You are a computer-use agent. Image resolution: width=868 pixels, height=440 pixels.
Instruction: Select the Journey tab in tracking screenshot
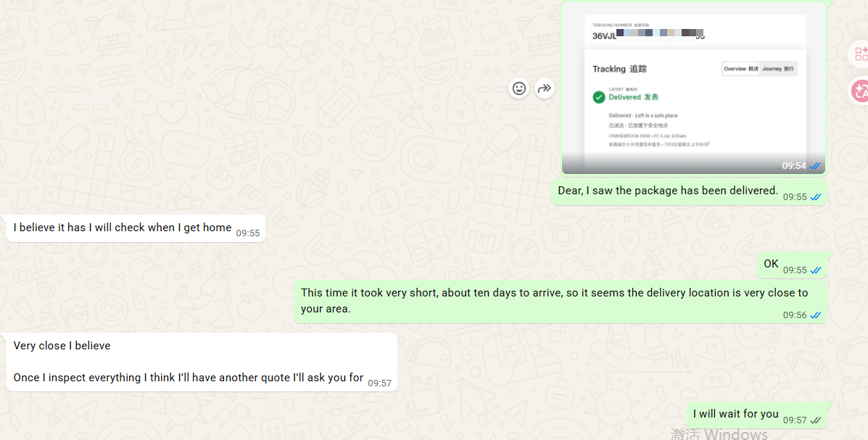tap(778, 69)
